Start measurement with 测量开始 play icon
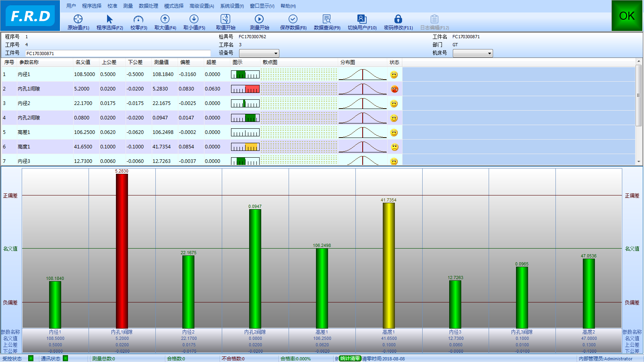This screenshot has width=644, height=362. (259, 19)
